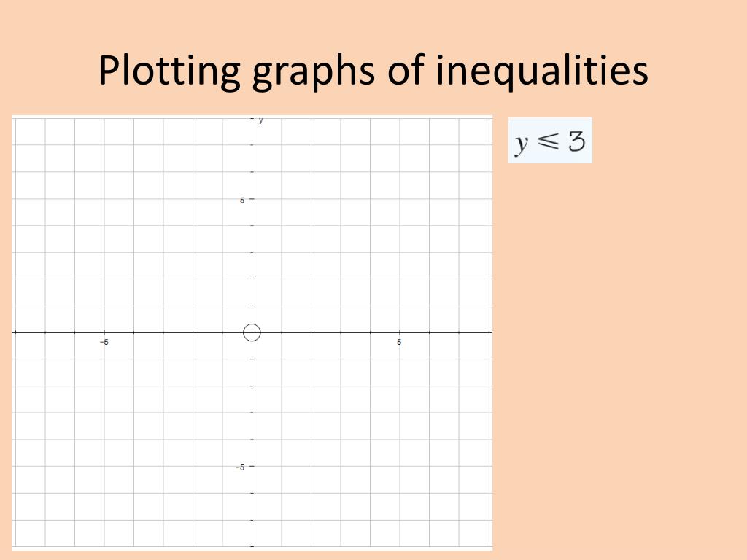747x560 pixels.
Task: Click the small "y" axis label at top
Action: coord(260,120)
